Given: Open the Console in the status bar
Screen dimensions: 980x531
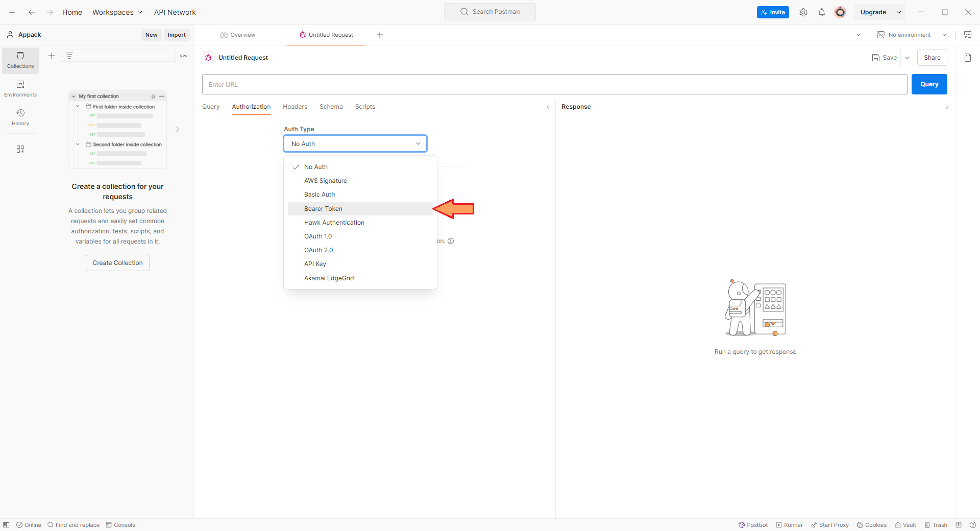Looking at the screenshot, I should tap(120, 525).
